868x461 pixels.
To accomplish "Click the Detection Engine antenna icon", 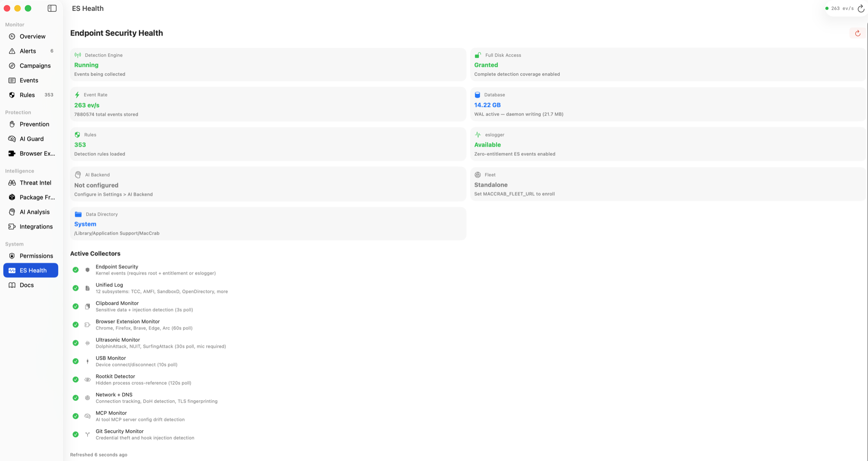I will [x=78, y=55].
